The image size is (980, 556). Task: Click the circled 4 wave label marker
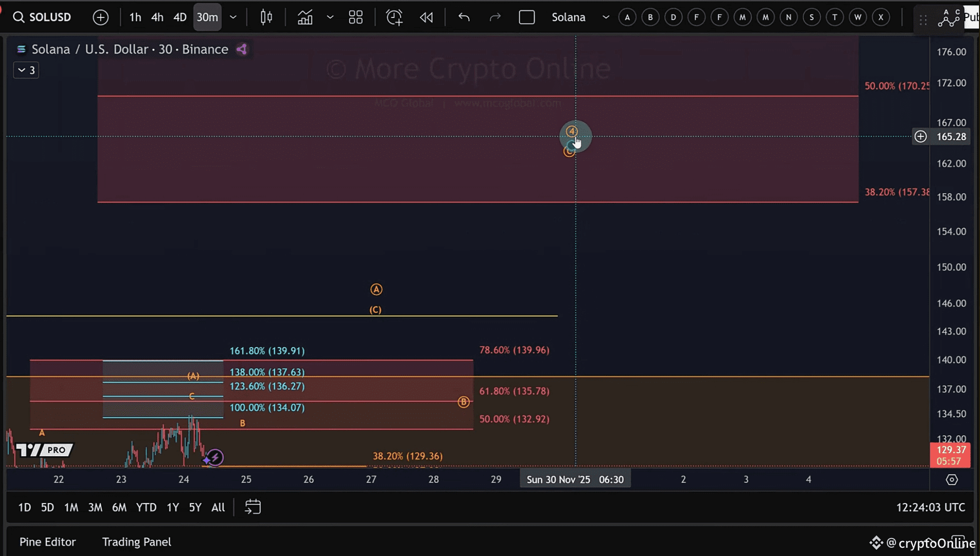coord(572,131)
